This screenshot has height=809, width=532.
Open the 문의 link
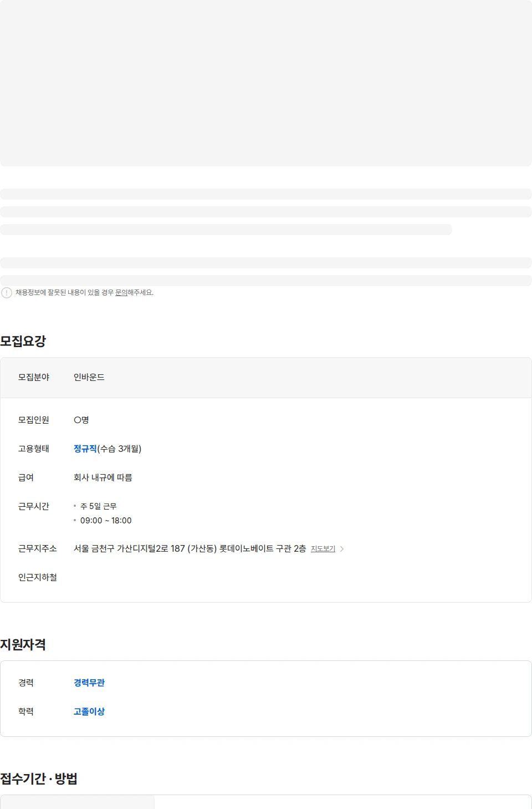[x=121, y=293]
